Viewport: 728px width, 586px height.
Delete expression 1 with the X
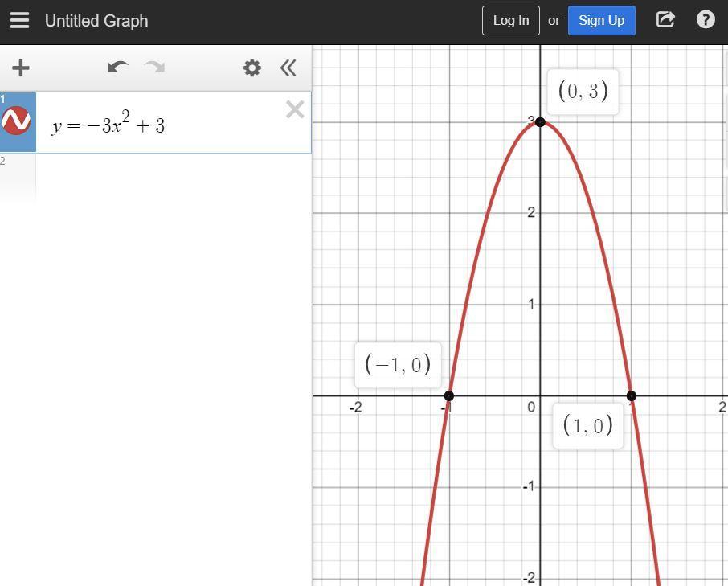pyautogui.click(x=295, y=109)
